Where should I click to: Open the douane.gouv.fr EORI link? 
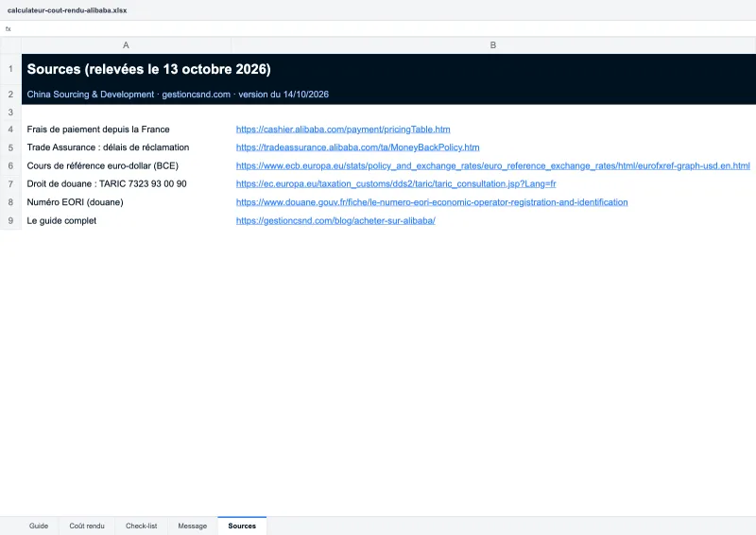point(432,202)
